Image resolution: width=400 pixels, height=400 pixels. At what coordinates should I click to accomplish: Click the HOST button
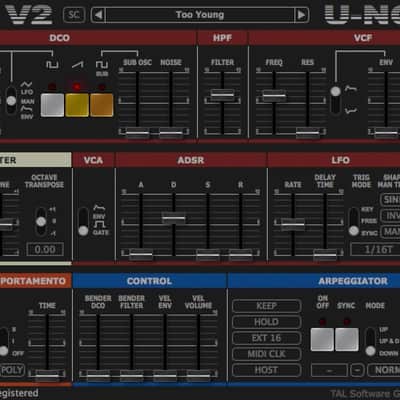[267, 370]
